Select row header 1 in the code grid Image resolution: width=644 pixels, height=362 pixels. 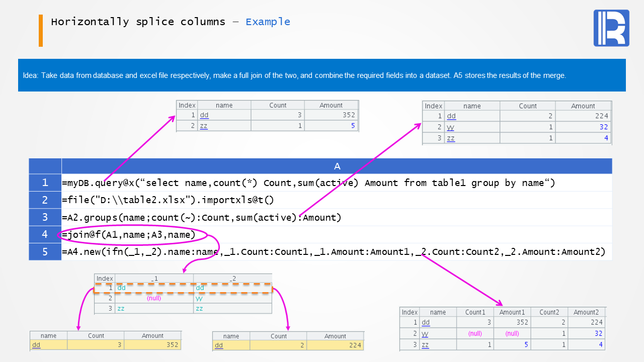coord(45,183)
